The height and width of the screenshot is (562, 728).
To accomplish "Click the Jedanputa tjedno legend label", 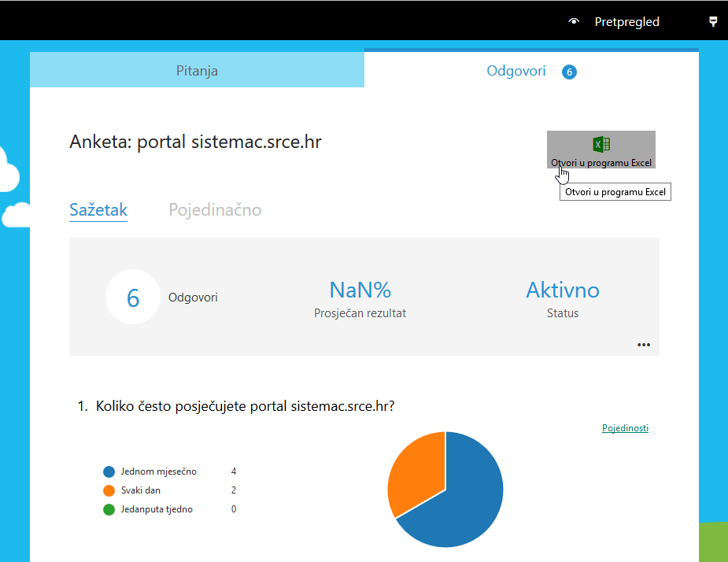I will pos(157,509).
